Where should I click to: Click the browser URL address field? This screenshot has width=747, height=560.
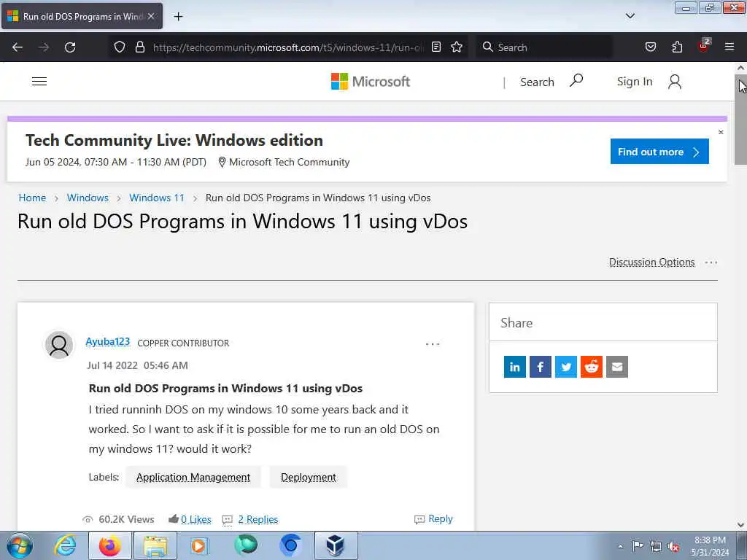point(287,47)
